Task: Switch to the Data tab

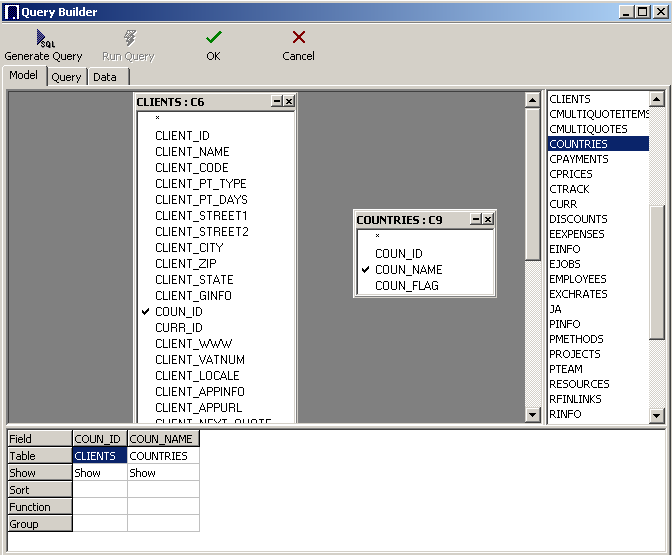Action: (105, 77)
